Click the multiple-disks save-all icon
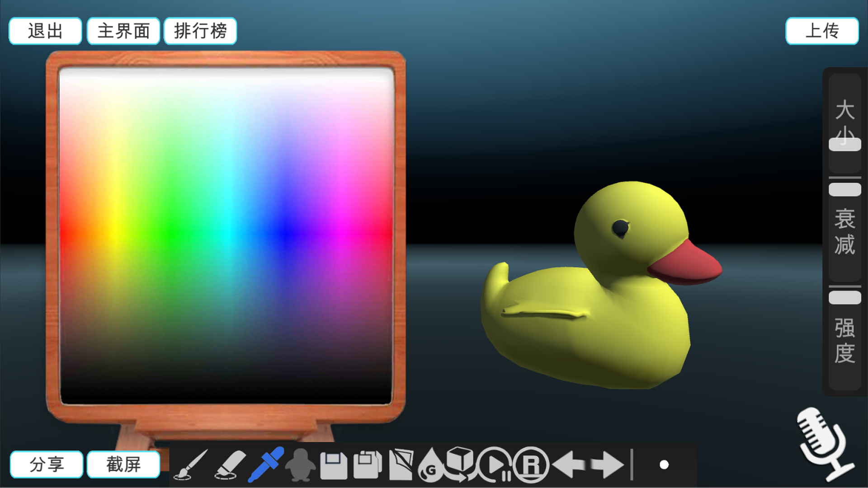The width and height of the screenshot is (868, 488). 367,465
